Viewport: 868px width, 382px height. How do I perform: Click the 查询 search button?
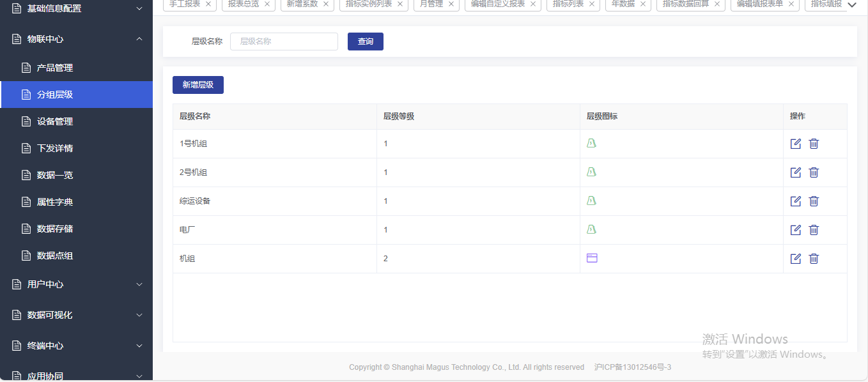click(x=366, y=42)
